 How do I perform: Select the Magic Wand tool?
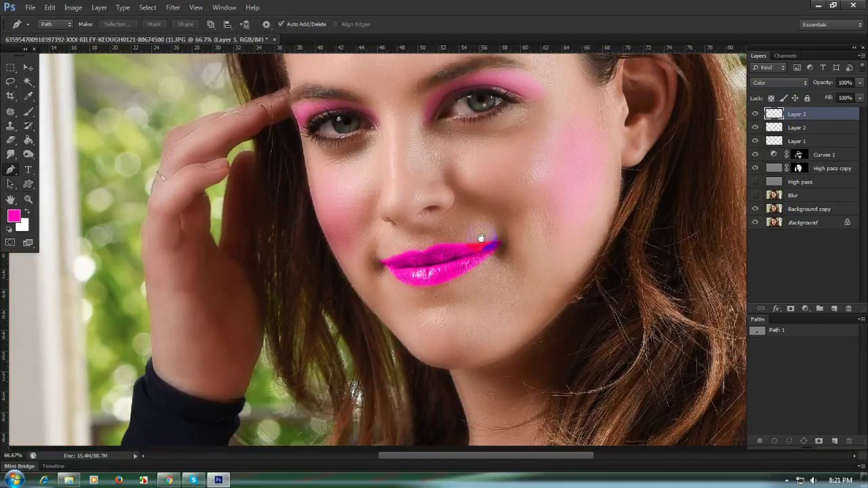point(28,81)
